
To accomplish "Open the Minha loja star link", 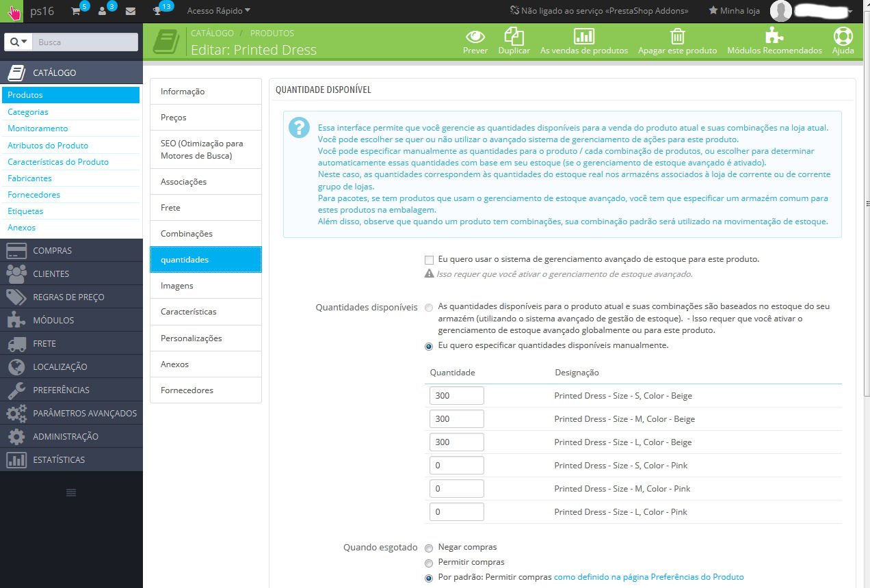I will pos(734,11).
